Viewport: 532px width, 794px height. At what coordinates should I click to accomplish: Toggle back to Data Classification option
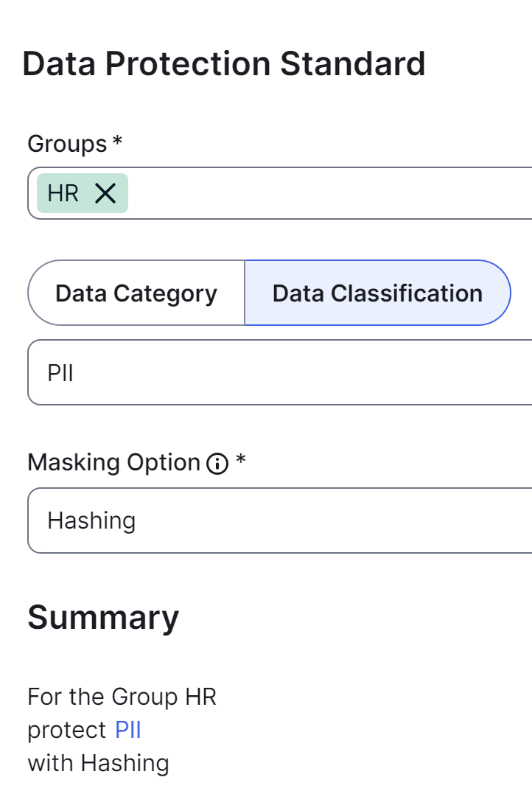pyautogui.click(x=377, y=292)
